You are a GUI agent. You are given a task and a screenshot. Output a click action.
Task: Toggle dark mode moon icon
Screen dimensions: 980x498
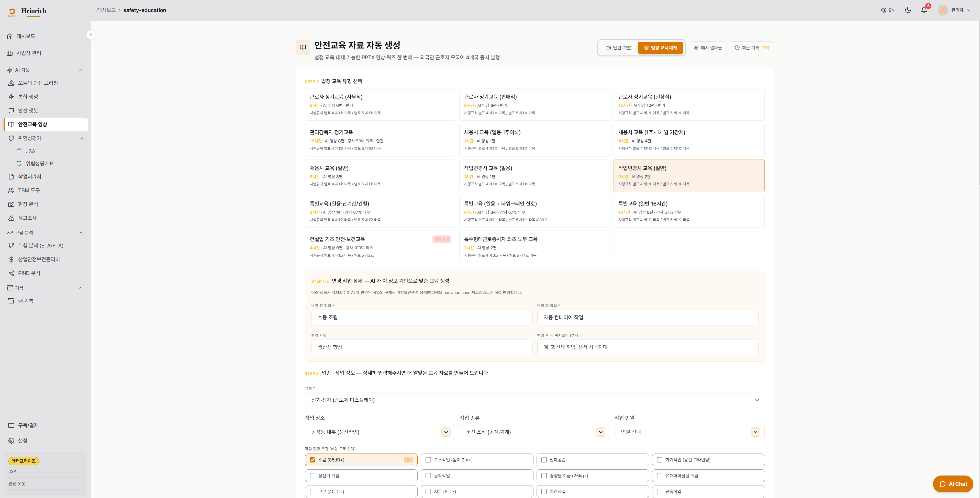[x=908, y=10]
